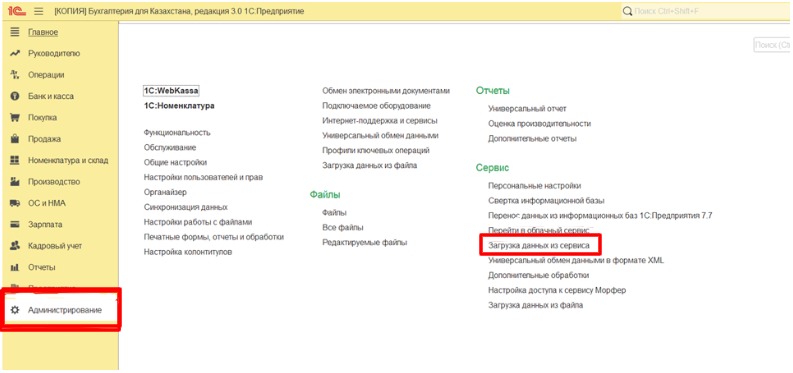The height and width of the screenshot is (373, 793).
Task: Open the Банк и касса section
Action: click(x=51, y=96)
